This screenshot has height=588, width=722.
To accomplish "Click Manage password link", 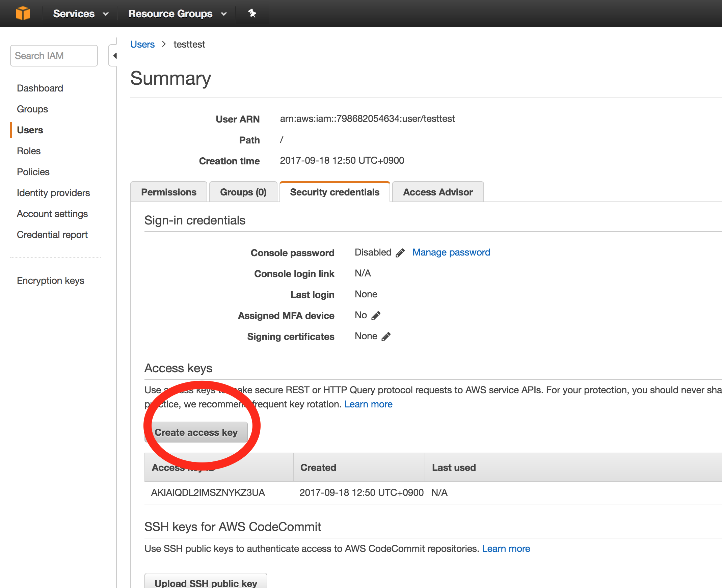I will 451,252.
